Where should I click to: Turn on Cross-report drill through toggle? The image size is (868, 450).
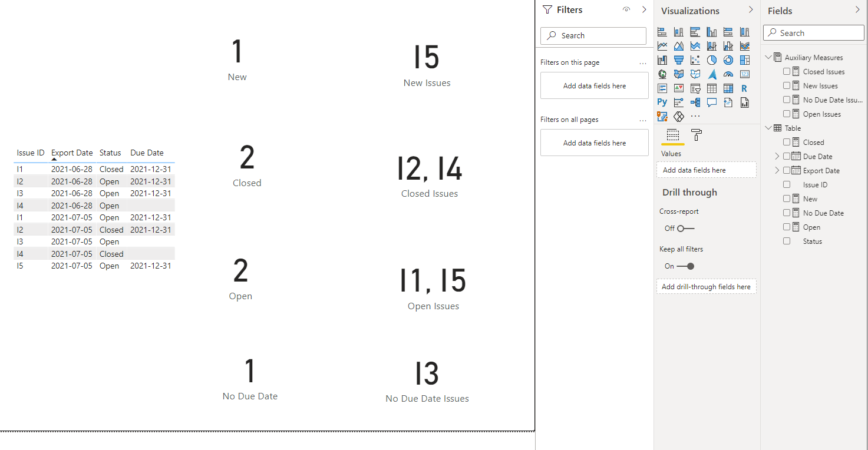tap(686, 229)
